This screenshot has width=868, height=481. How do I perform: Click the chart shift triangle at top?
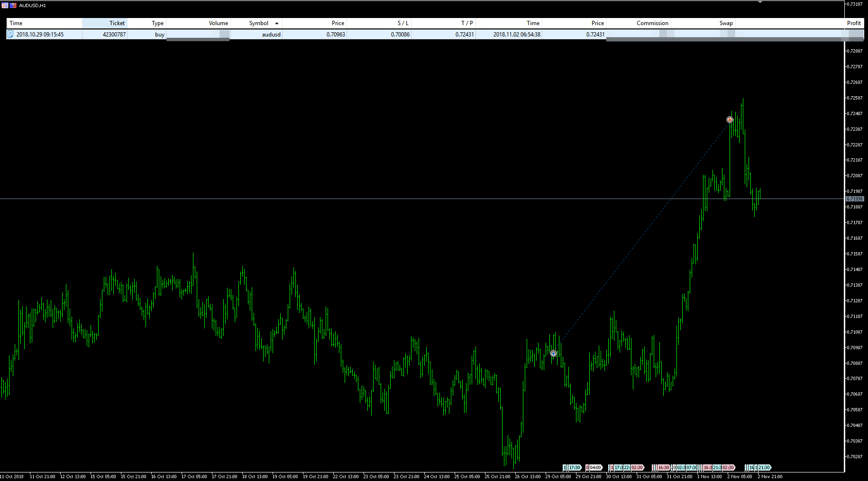coord(760,2)
